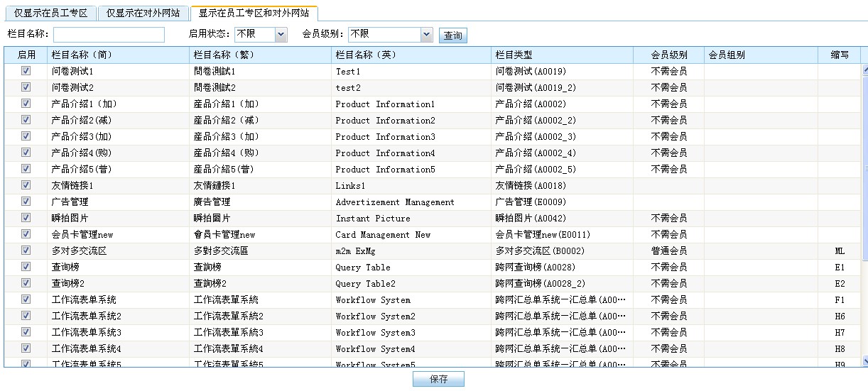The width and height of the screenshot is (868, 391).
Task: Toggle 启用 checkbox for 产品介绍1（加）
Action: tap(26, 104)
